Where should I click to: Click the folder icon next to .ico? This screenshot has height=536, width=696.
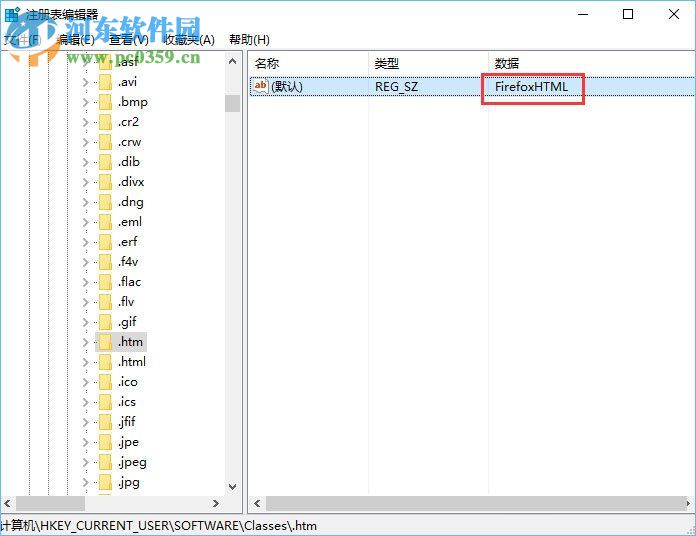(105, 382)
